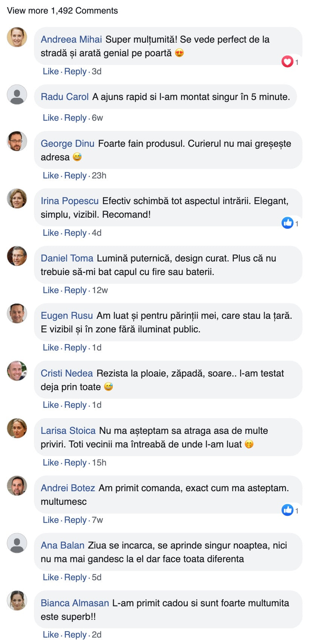Click Radu Carol's default avatar icon
Screen dimensions: 313x644
[x=17, y=95]
